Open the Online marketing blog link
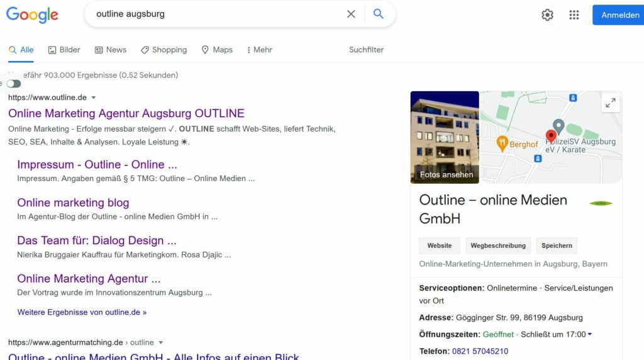Viewport: 644px width, 360px height. 73,203
